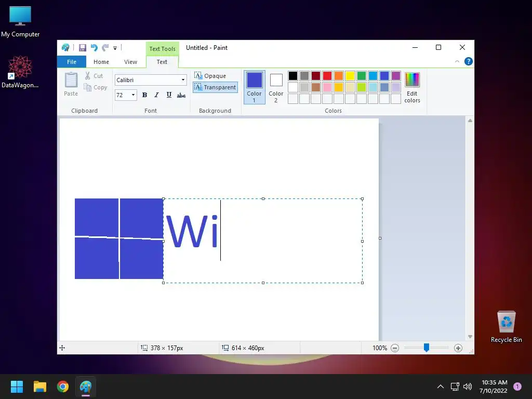Image resolution: width=532 pixels, height=399 pixels.
Task: Pick the gray color swatch
Action: [304, 76]
